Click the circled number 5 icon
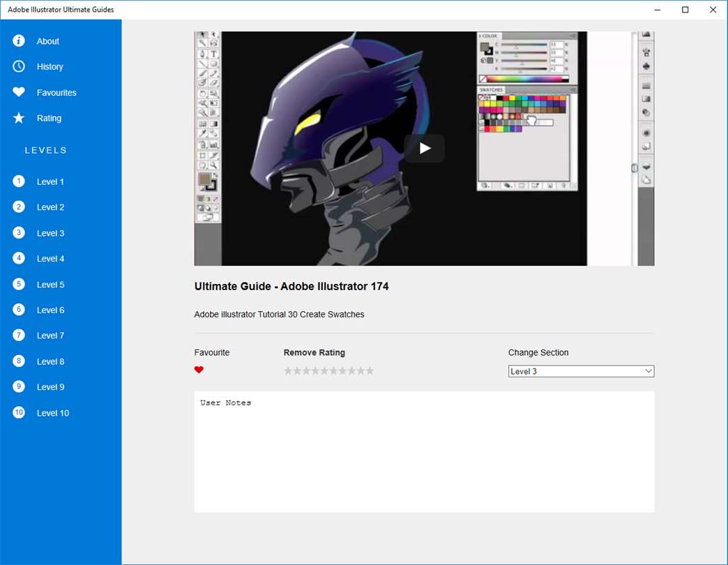The height and width of the screenshot is (565, 728). tap(19, 284)
